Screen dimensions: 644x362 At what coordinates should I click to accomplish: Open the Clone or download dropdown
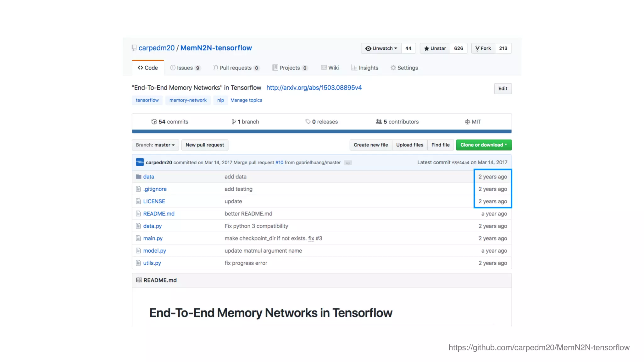484,145
